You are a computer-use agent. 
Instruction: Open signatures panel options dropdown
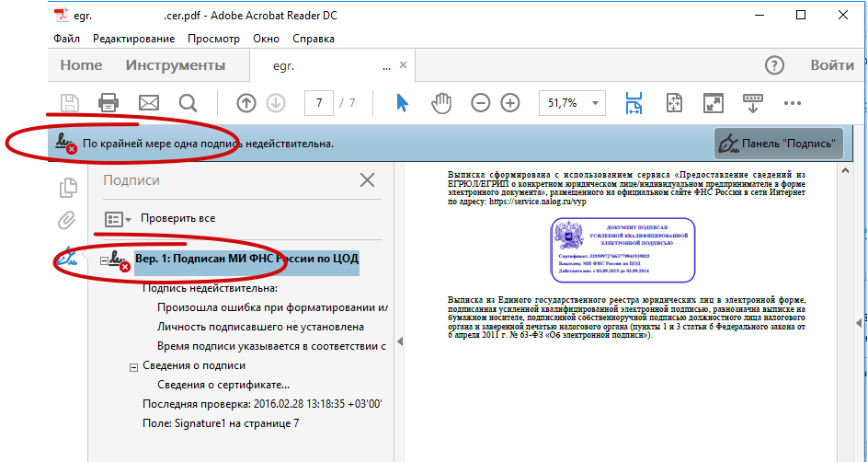(x=118, y=219)
